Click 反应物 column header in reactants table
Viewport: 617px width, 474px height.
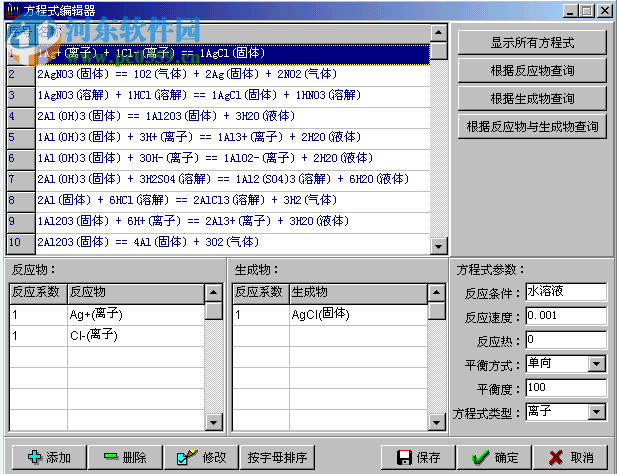click(136, 293)
